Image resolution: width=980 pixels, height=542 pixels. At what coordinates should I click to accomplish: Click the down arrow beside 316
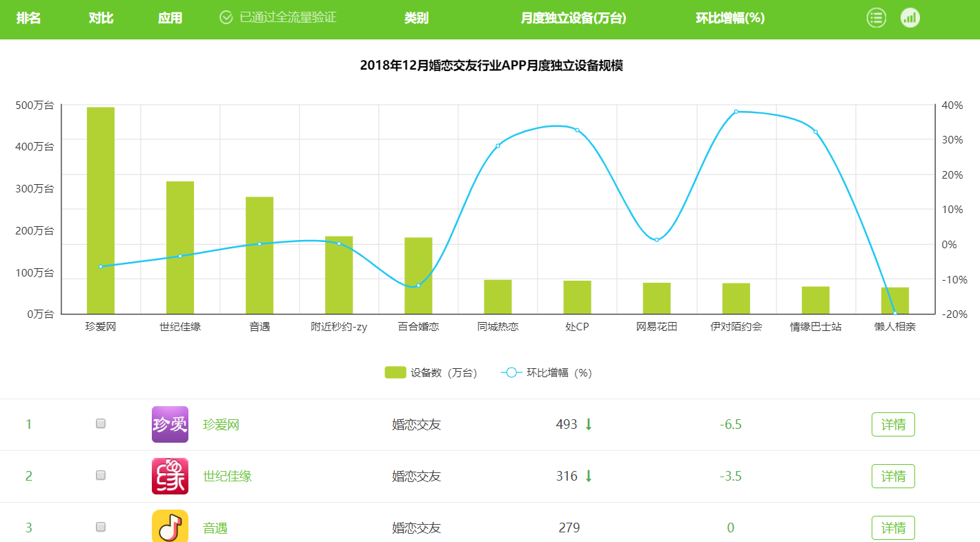pos(589,476)
